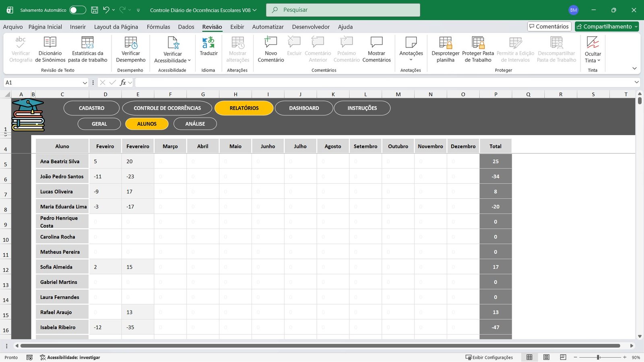Click the DASHBOARD navigation button
The height and width of the screenshot is (362, 644).
click(x=304, y=108)
